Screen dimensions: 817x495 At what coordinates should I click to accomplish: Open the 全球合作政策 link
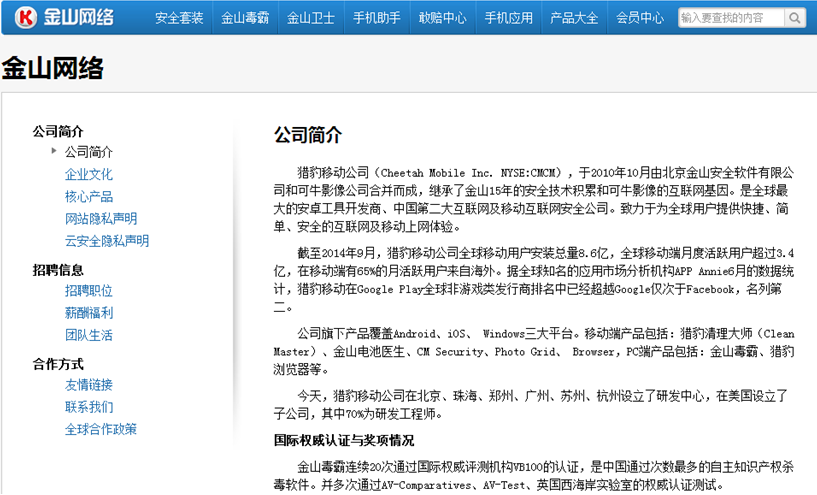101,429
